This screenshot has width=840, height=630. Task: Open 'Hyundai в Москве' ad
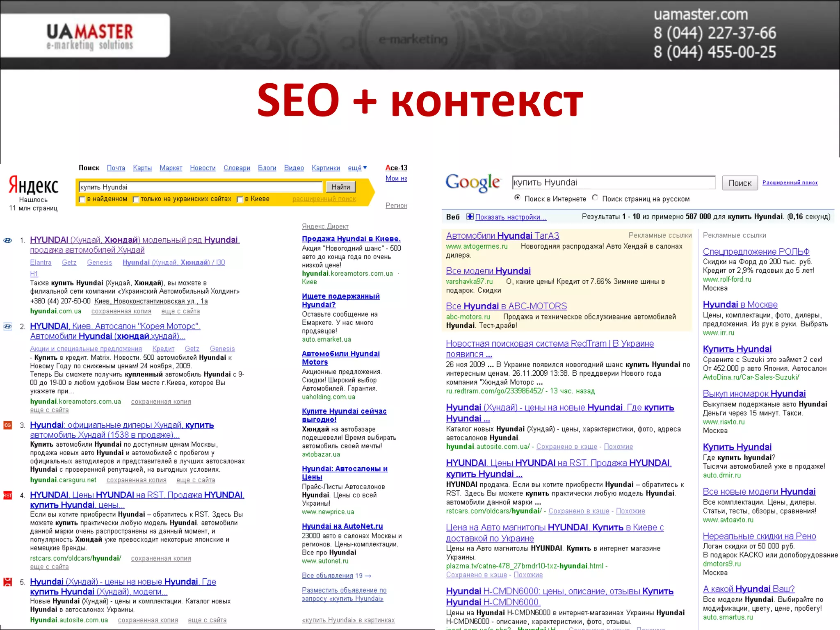coord(740,305)
